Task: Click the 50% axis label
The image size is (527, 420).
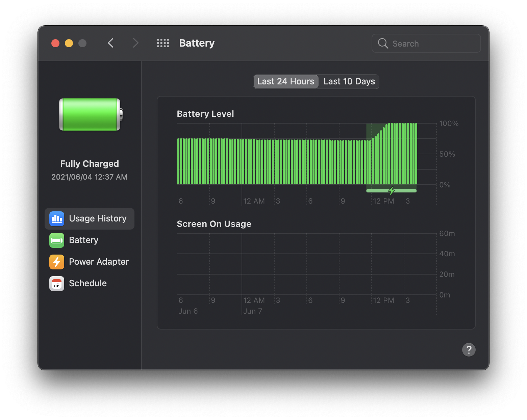Action: [447, 154]
